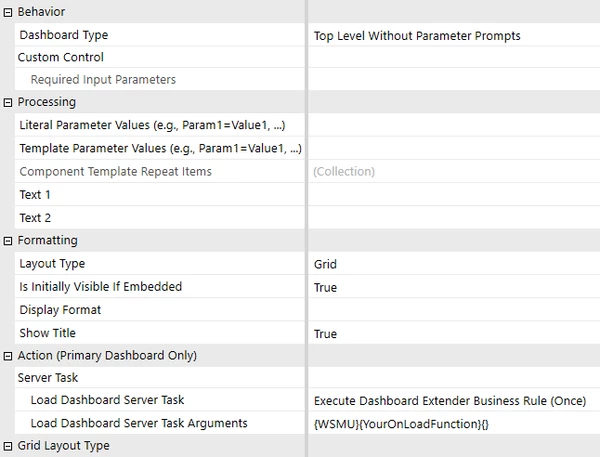600x457 pixels.
Task: Collapse the Formatting section
Action: 8,241
